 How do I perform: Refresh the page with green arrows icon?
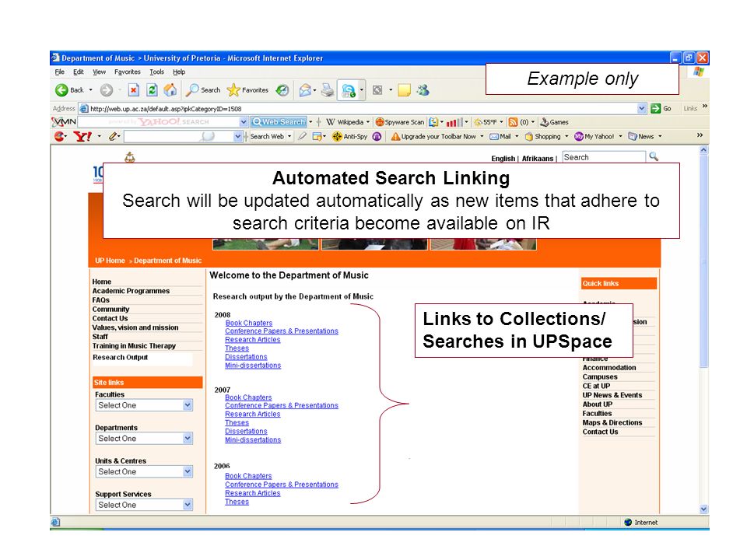coord(152,90)
